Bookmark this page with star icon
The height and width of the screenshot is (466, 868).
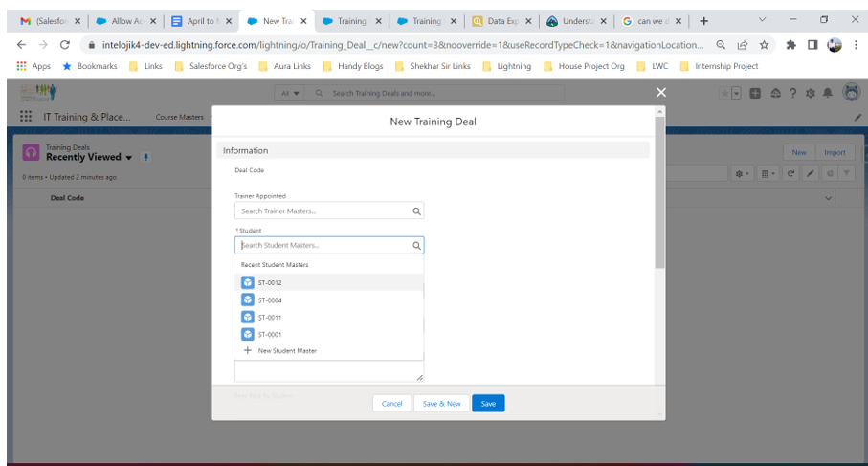(x=764, y=44)
